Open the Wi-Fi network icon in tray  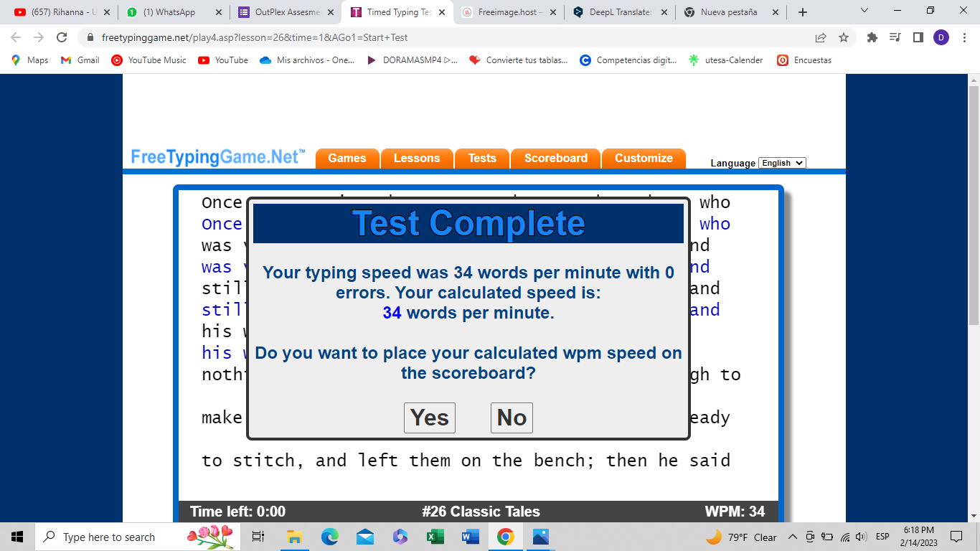point(845,537)
